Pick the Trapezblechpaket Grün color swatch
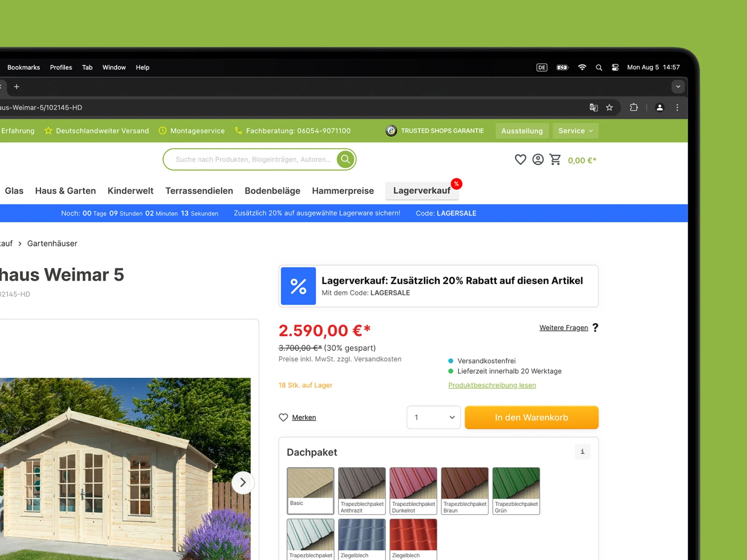Image resolution: width=747 pixels, height=560 pixels. (x=516, y=490)
